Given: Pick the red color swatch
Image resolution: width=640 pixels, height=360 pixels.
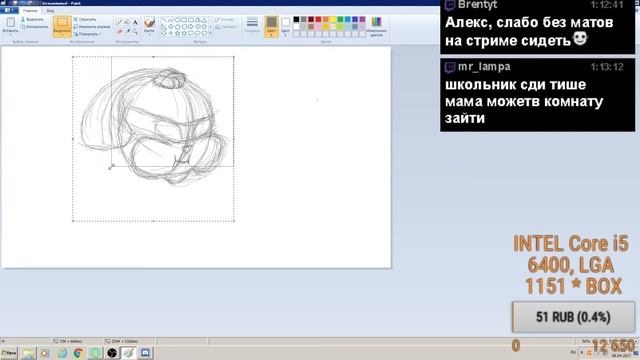Looking at the screenshot, I should click(x=318, y=19).
